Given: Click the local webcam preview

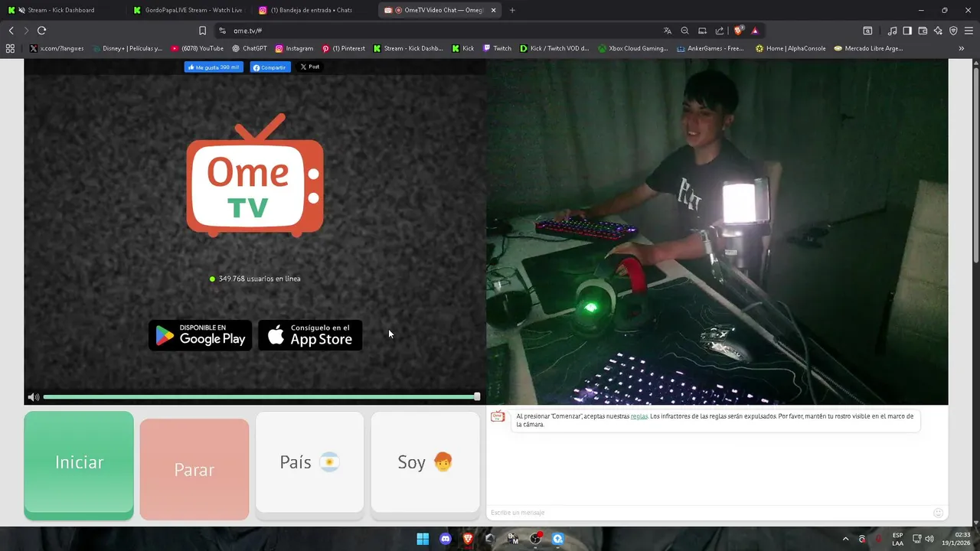Looking at the screenshot, I should 717,232.
